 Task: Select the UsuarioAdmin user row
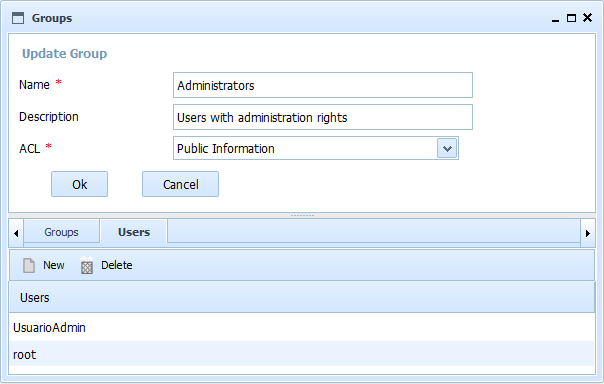coord(302,328)
